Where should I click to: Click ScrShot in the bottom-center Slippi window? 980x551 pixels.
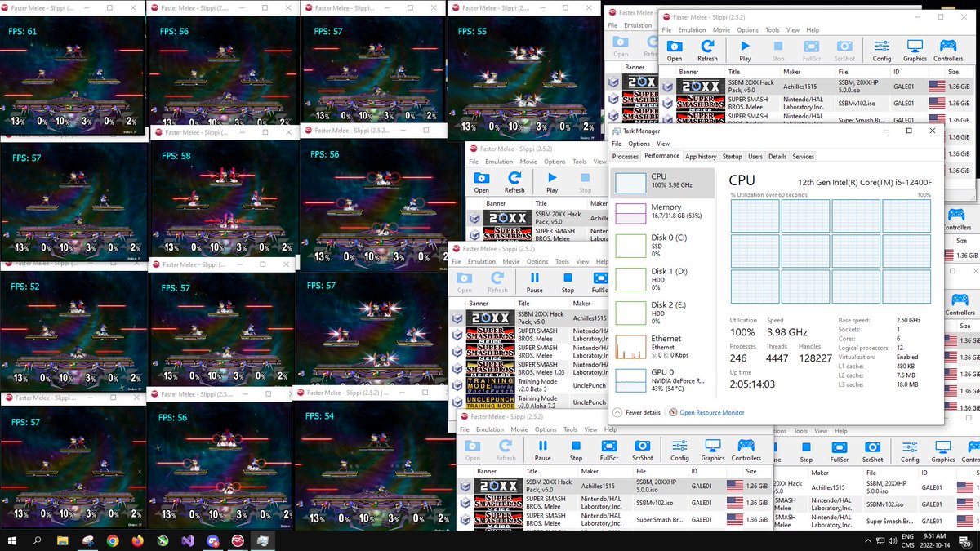[643, 451]
